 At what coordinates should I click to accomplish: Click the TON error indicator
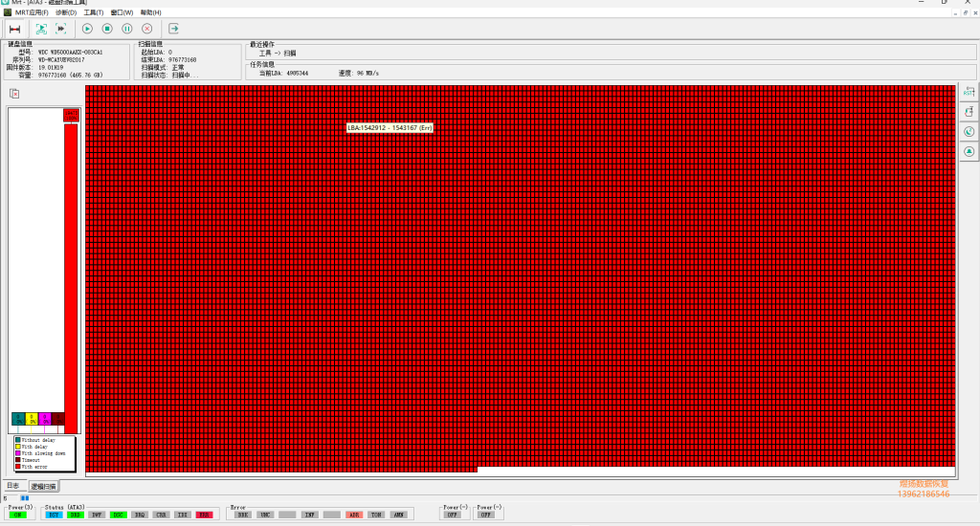(376, 515)
